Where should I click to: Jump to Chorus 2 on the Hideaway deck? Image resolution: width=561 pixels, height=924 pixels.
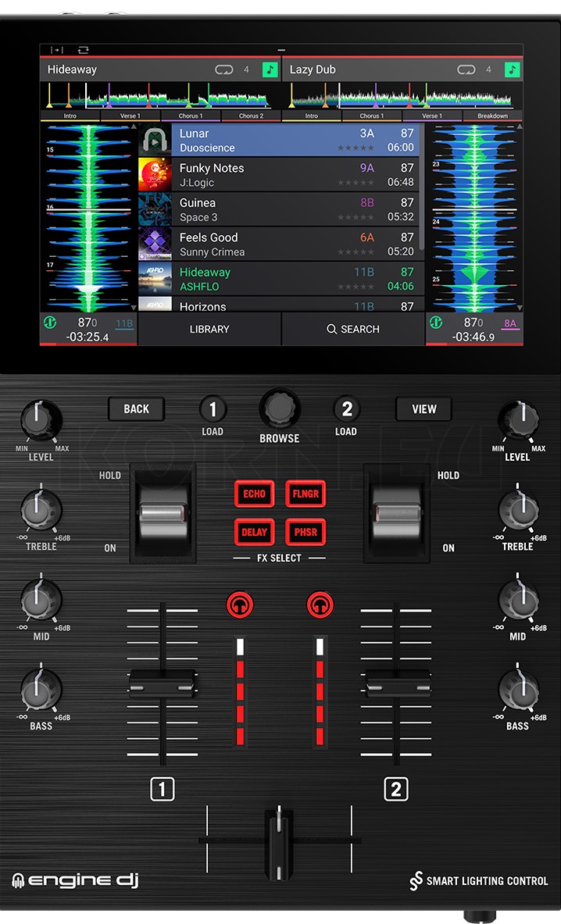coord(251,116)
